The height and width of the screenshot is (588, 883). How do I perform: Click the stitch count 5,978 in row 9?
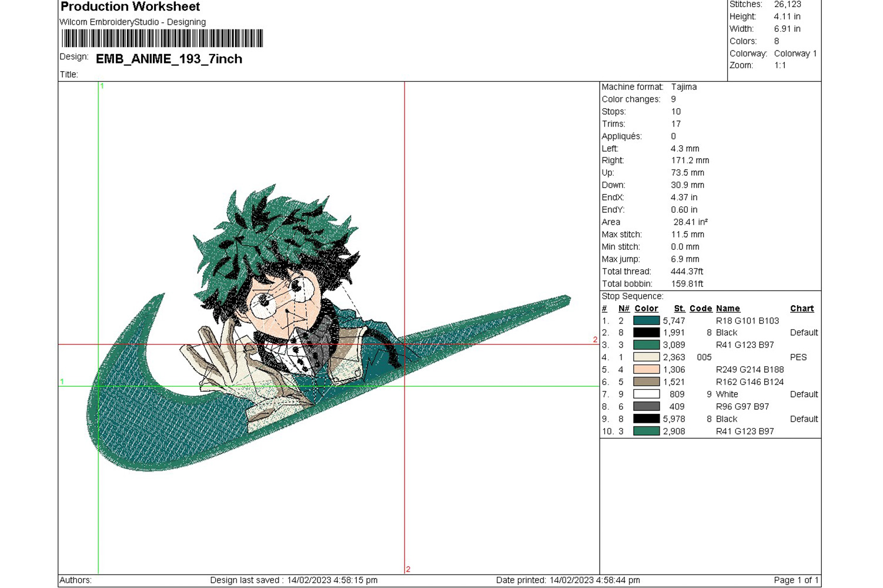(674, 419)
